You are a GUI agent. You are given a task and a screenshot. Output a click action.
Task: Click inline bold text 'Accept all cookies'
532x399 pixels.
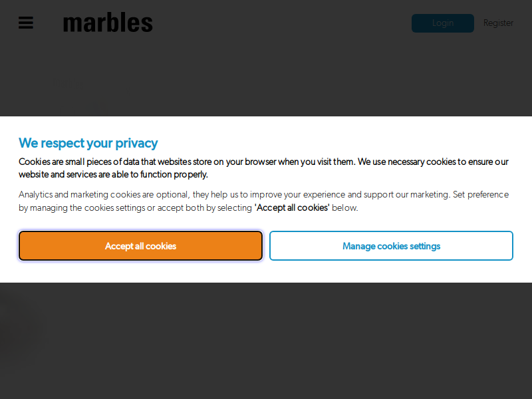(292, 207)
